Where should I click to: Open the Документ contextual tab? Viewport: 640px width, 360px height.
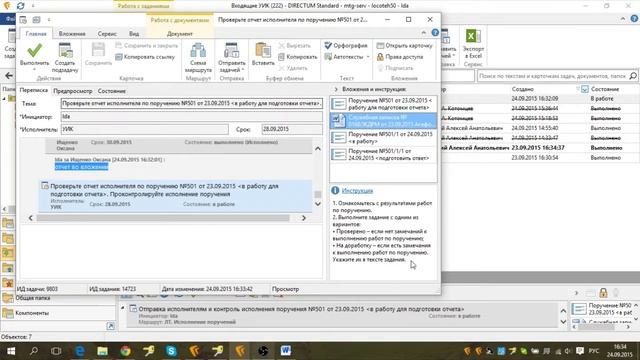click(180, 33)
